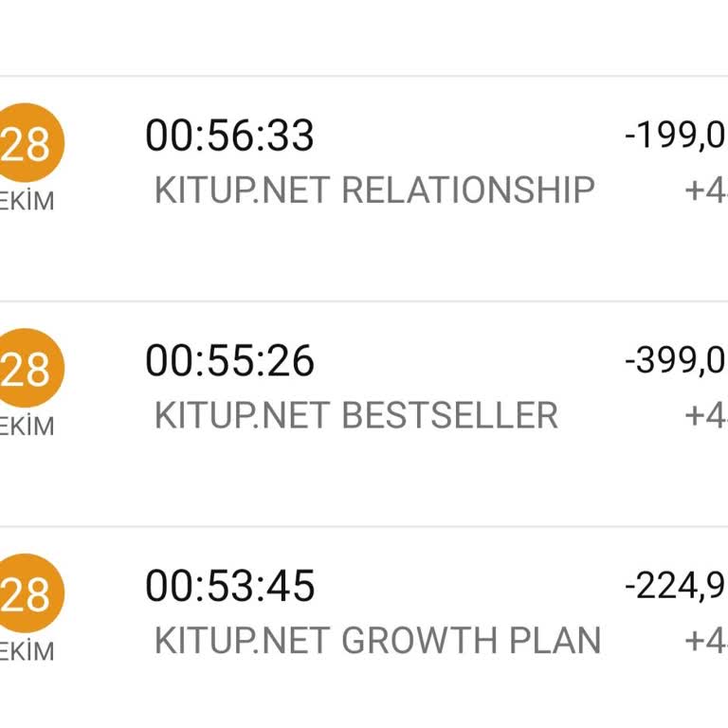Tap the +4 value under -199,0
This screenshot has width=728, height=728.
pos(705,191)
